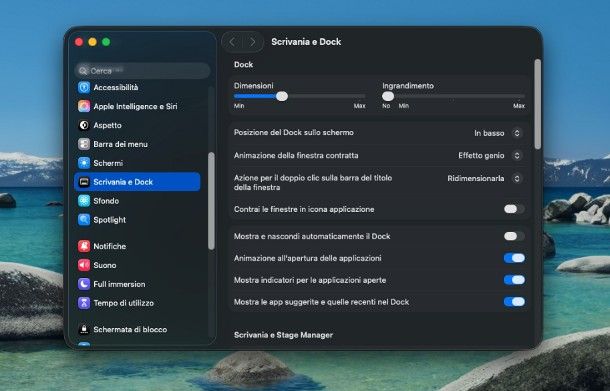
Task: Select Barra dei menu in sidebar
Action: point(137,144)
